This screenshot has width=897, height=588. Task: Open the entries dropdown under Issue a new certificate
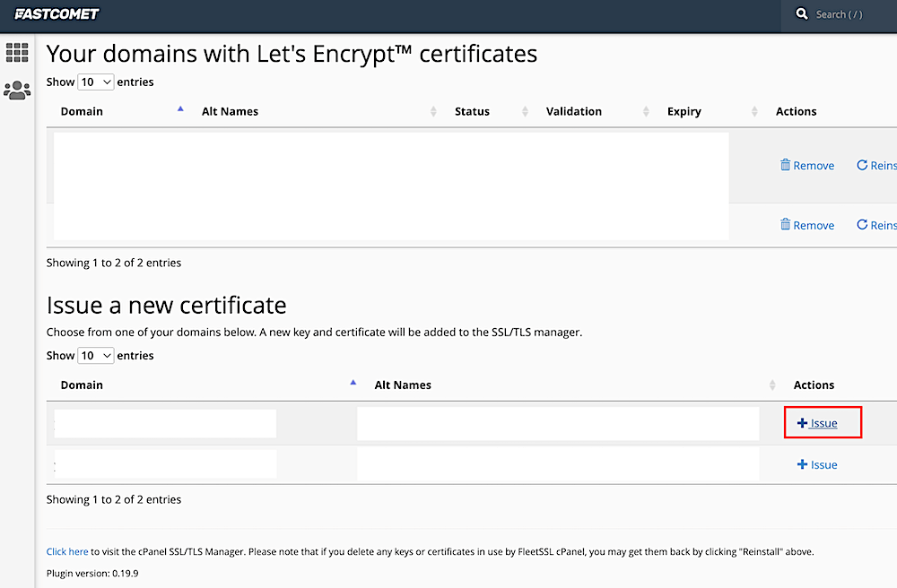(x=96, y=356)
